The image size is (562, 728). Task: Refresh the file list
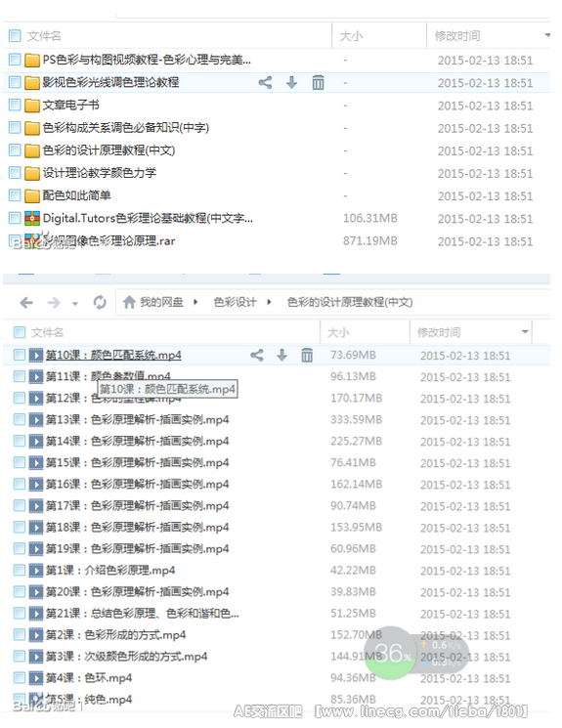click(100, 303)
